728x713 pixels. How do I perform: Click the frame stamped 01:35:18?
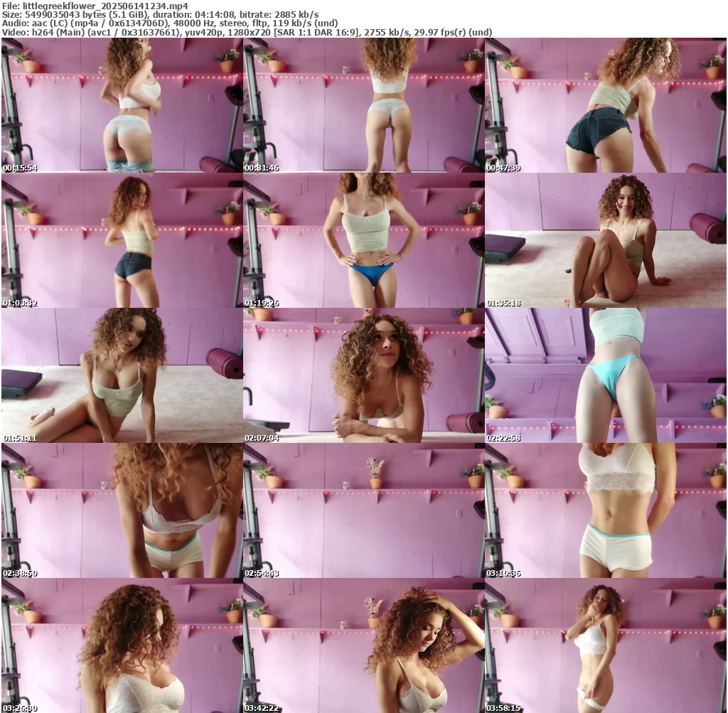pos(605,240)
